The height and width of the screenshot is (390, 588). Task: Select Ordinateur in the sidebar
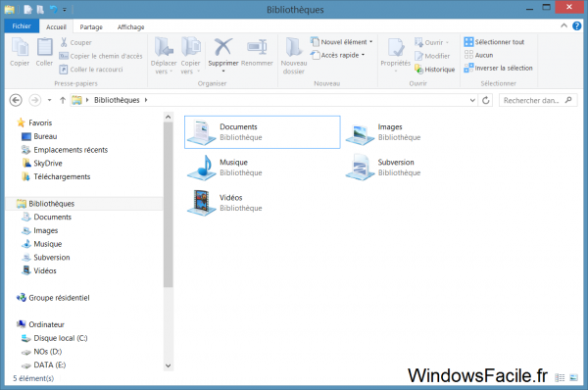coord(40,324)
